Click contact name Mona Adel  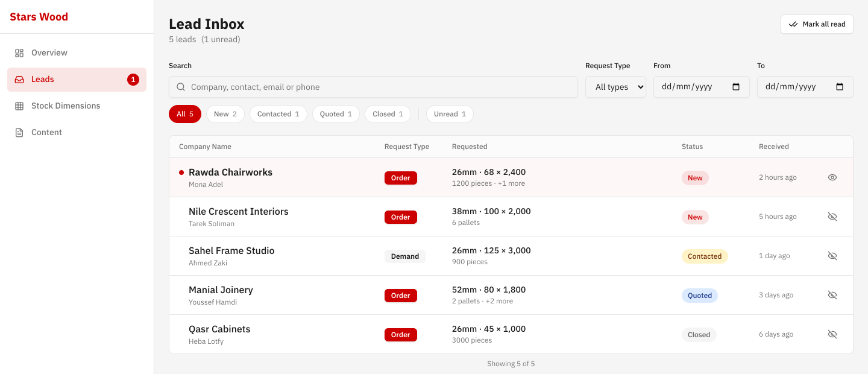click(206, 185)
